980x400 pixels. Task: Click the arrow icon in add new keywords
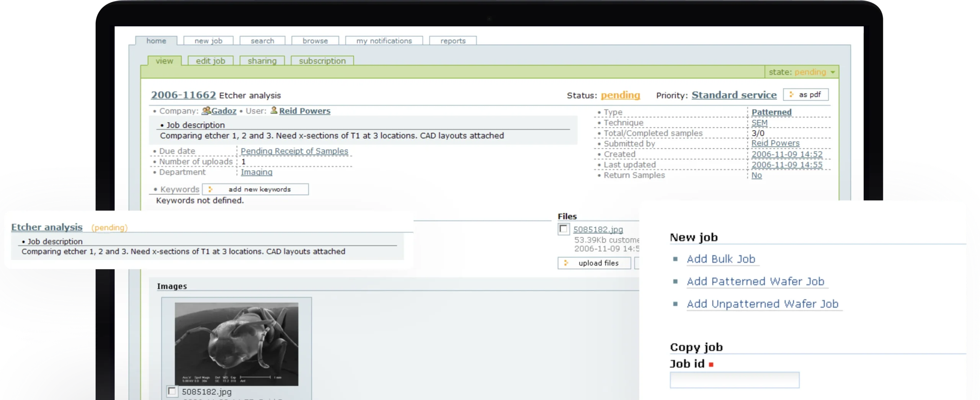[x=210, y=189]
